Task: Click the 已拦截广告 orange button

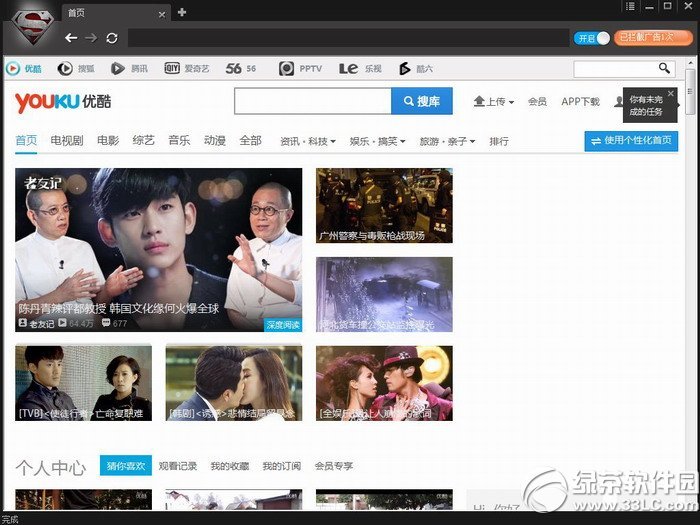Action: (653, 38)
